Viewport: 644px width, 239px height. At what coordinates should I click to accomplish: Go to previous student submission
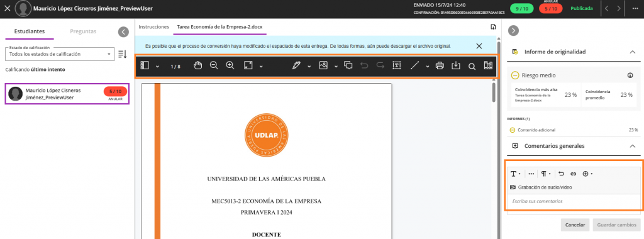point(608,8)
